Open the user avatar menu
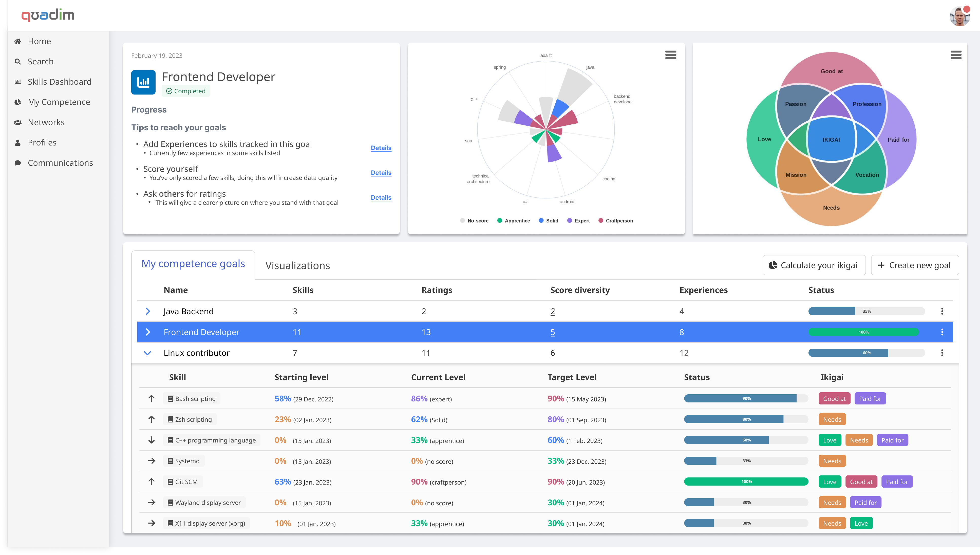 [959, 16]
